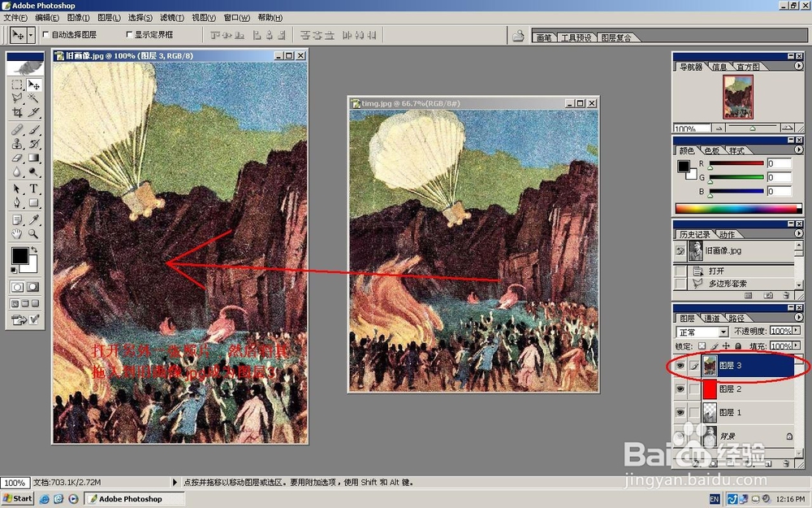This screenshot has width=812, height=508.
Task: Open the 图像(I) menu
Action: pos(78,18)
